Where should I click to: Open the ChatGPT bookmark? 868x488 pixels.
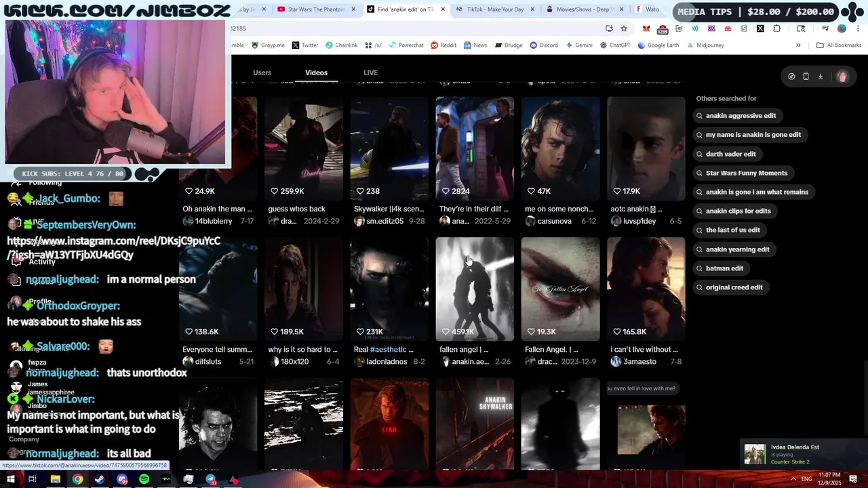point(615,45)
